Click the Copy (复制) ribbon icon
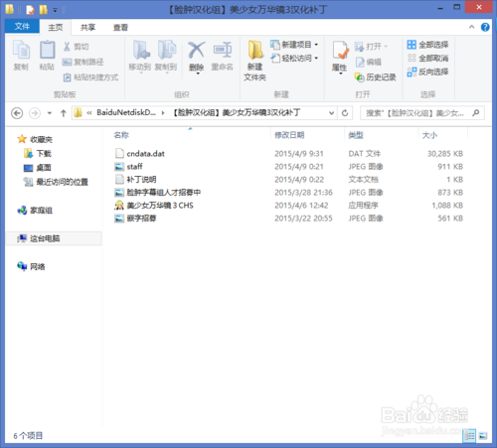The image size is (497, 448). [21, 55]
